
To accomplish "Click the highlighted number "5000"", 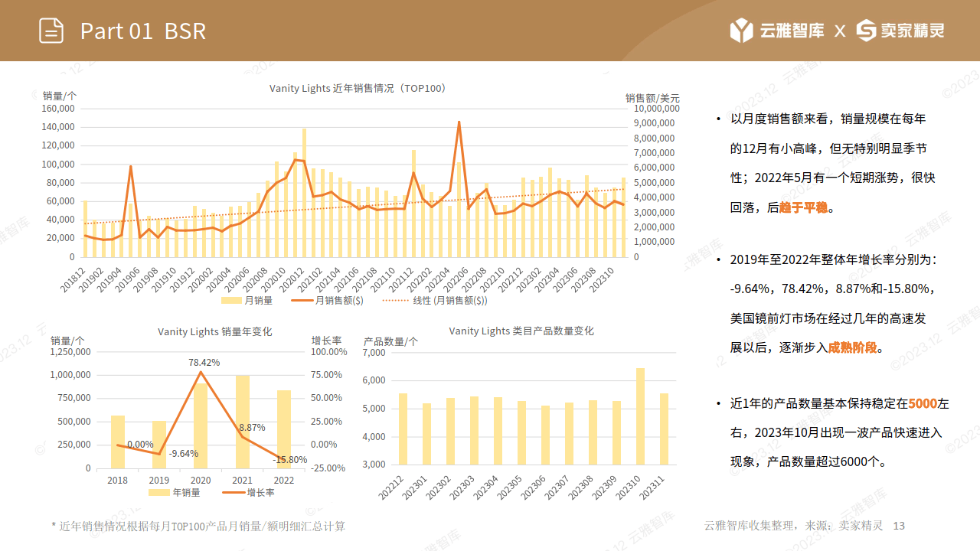I will tap(923, 403).
